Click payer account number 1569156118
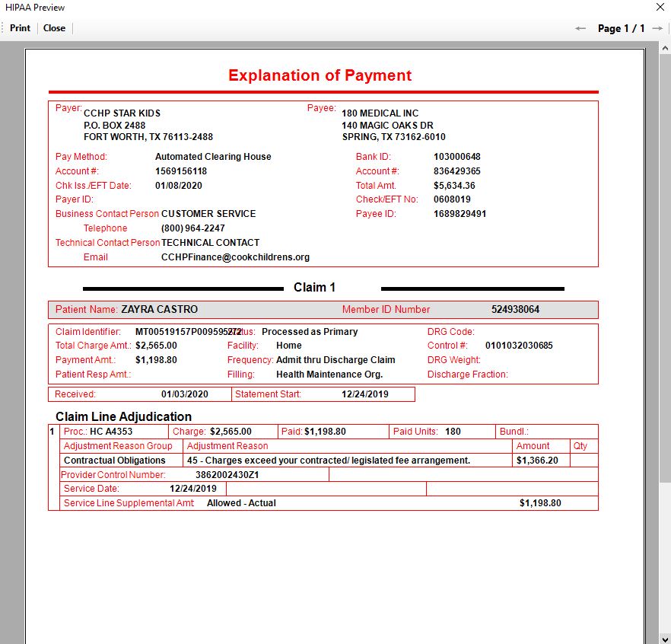 181,171
